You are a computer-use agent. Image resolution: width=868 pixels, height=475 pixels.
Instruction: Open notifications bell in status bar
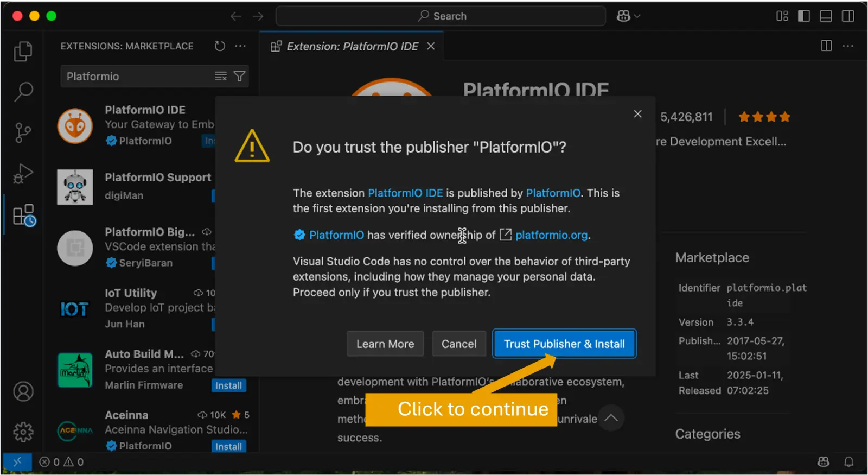point(848,462)
